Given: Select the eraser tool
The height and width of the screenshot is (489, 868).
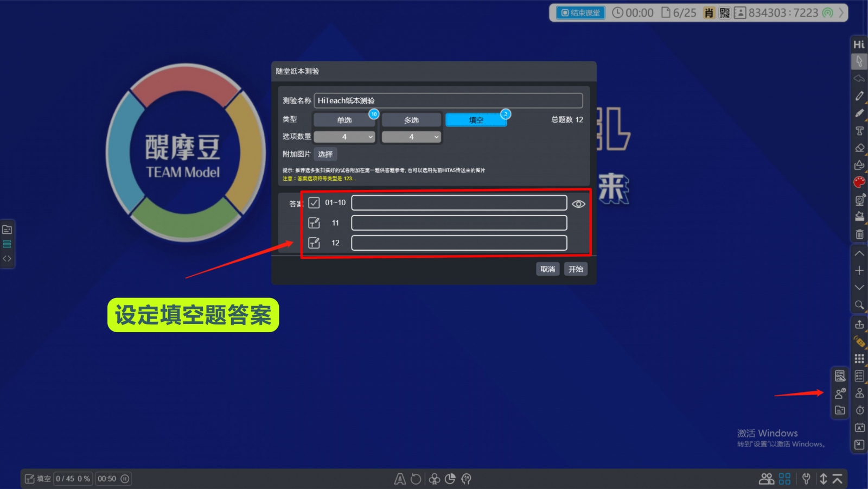Looking at the screenshot, I should 859,148.
